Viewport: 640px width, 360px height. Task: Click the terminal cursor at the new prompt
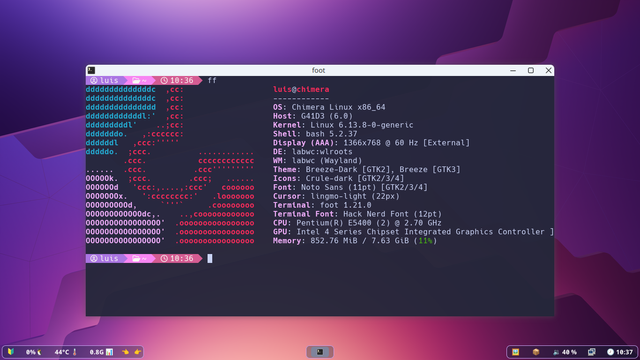click(210, 258)
